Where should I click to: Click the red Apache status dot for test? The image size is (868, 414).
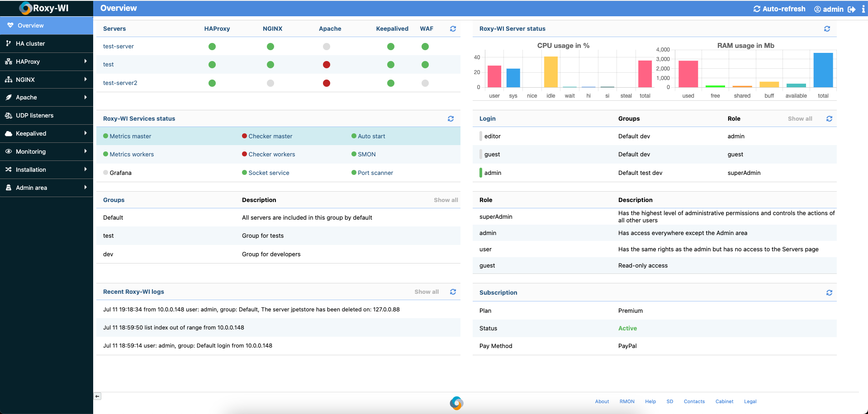click(327, 65)
